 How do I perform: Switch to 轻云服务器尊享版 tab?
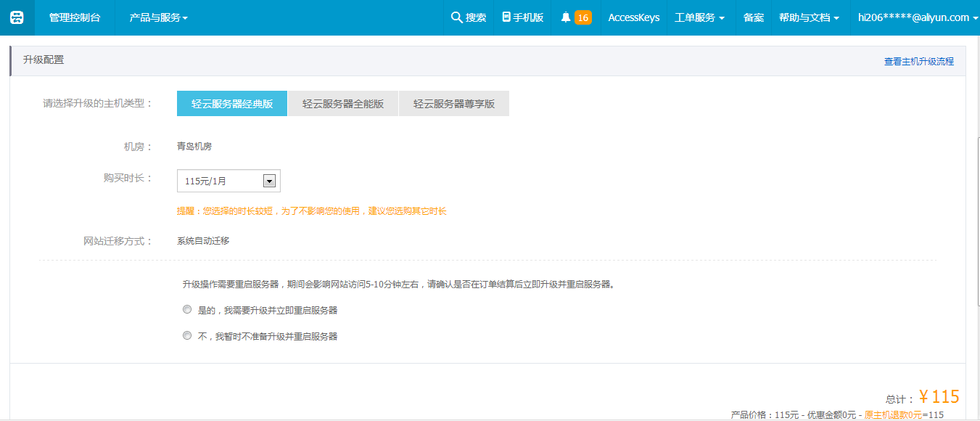(454, 104)
